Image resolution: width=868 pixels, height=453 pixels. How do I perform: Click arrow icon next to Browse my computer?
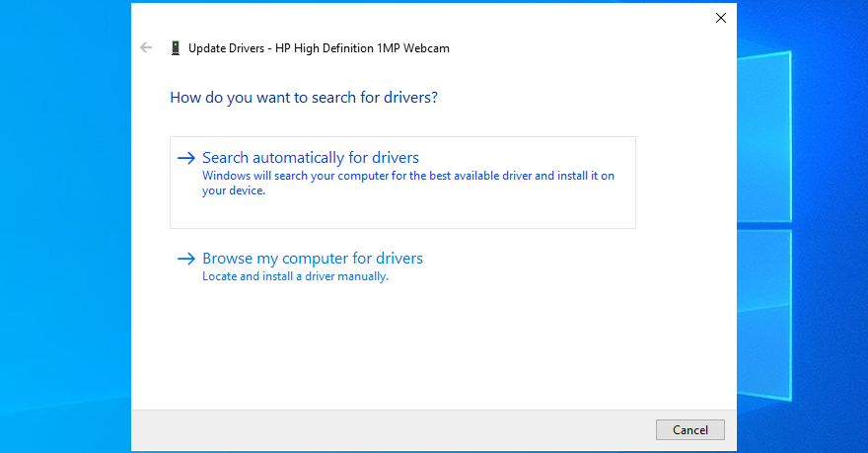click(185, 259)
